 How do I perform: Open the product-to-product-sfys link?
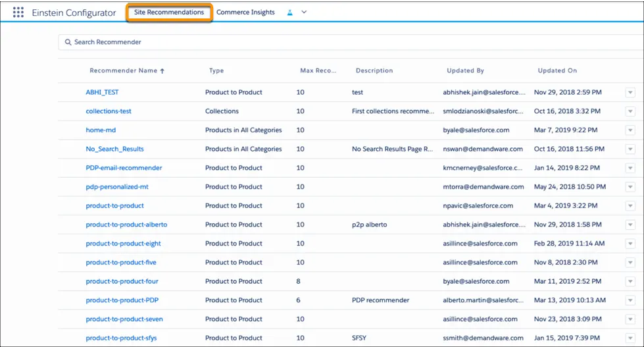point(121,338)
